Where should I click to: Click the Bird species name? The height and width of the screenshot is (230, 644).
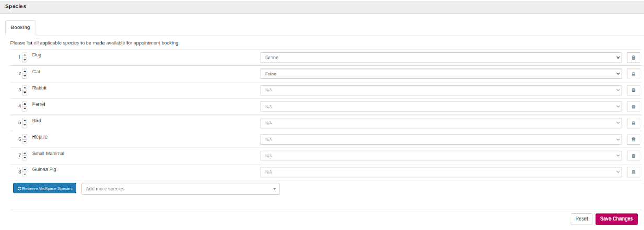pyautogui.click(x=37, y=121)
